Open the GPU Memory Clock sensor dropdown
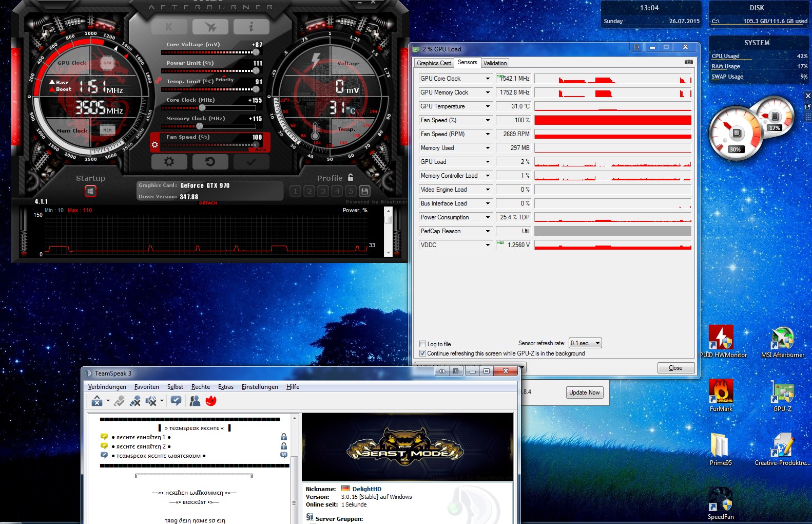 point(488,92)
